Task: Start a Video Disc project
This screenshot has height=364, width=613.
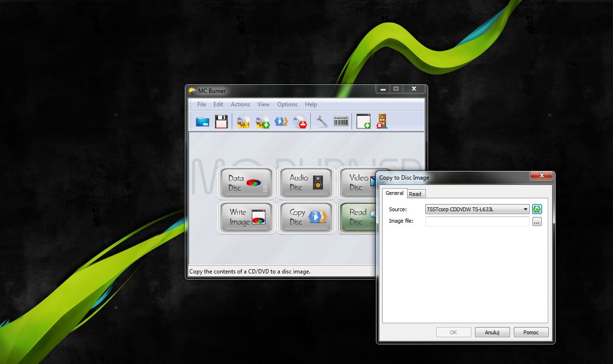Action: tap(357, 183)
